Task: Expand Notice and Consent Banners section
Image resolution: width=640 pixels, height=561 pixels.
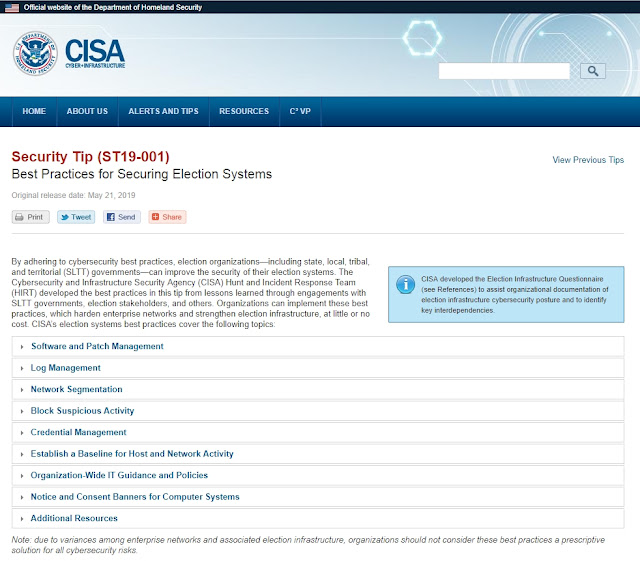Action: point(318,497)
